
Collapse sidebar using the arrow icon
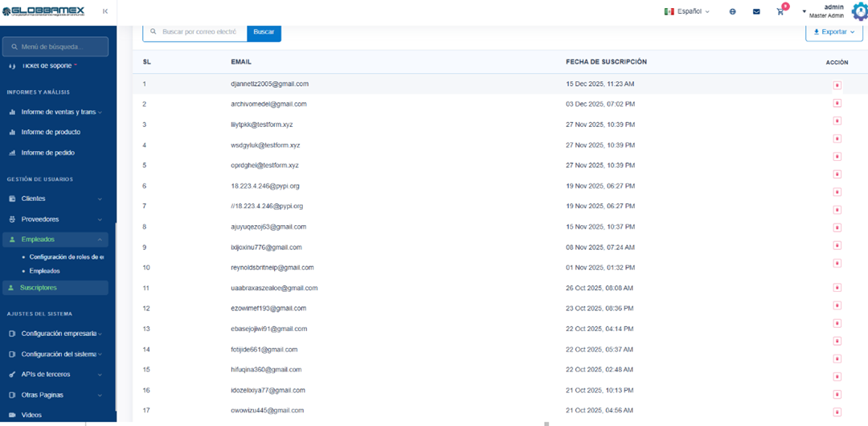[x=105, y=11]
